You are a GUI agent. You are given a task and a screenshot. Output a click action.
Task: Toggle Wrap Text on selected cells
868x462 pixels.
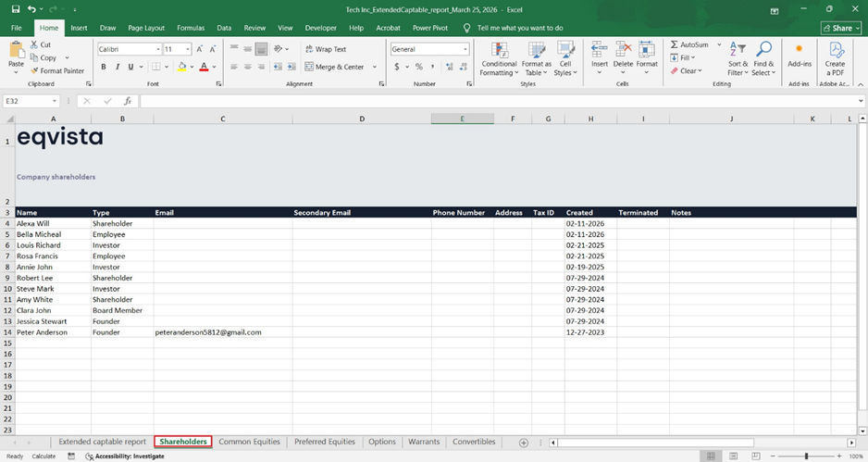324,49
